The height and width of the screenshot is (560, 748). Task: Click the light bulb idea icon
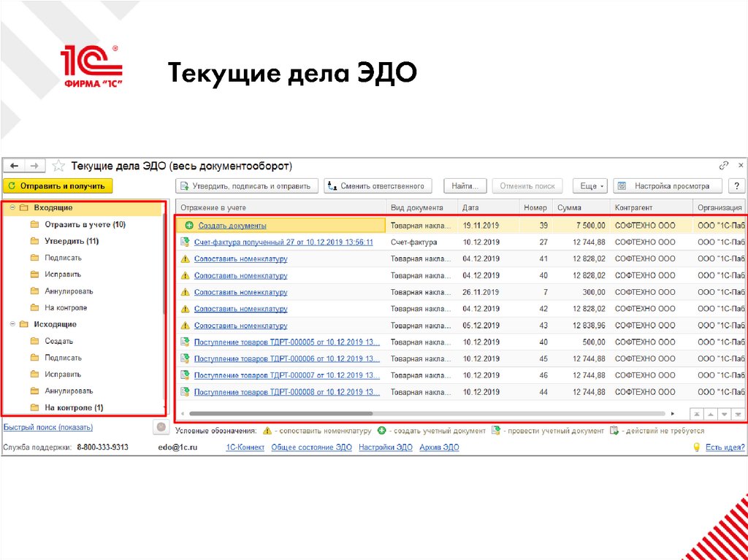click(696, 447)
